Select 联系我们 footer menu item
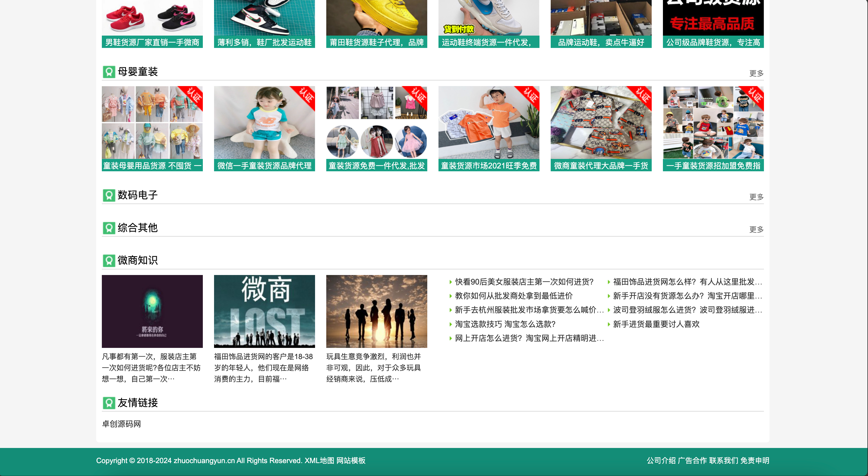The width and height of the screenshot is (868, 476). click(x=724, y=461)
